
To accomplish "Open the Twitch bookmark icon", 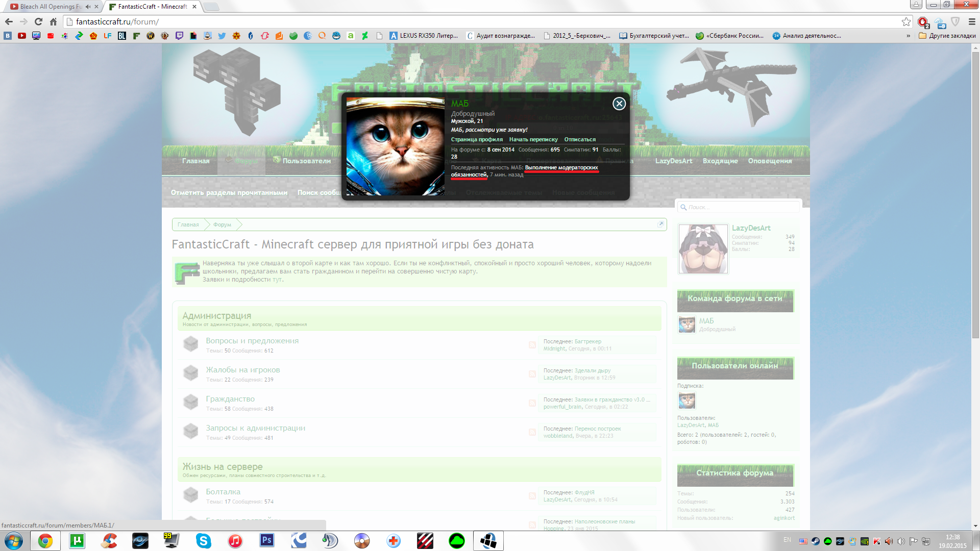I will point(179,36).
